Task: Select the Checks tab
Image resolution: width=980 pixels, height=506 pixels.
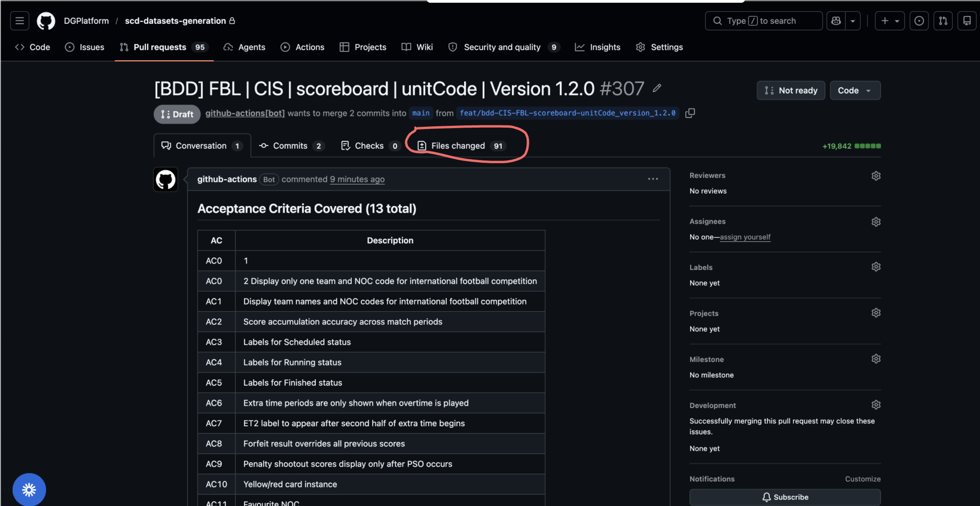Action: coord(370,146)
